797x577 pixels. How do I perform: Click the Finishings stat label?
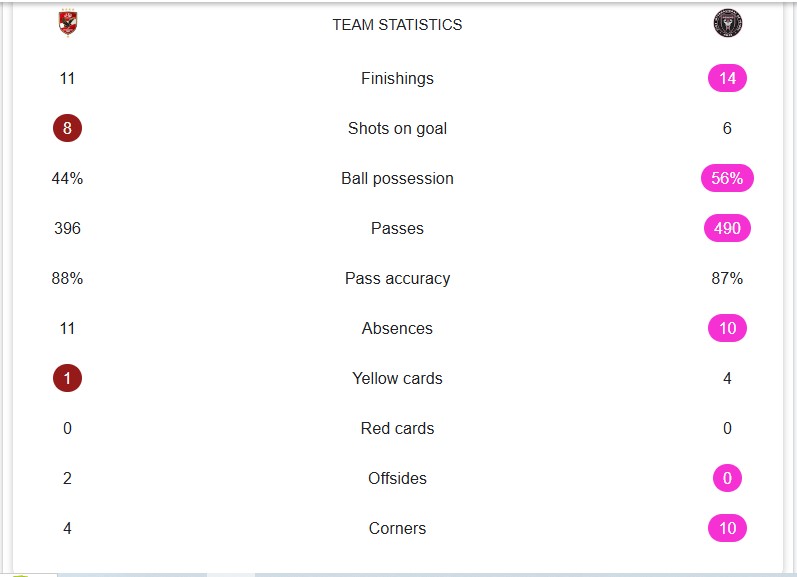pyautogui.click(x=397, y=78)
